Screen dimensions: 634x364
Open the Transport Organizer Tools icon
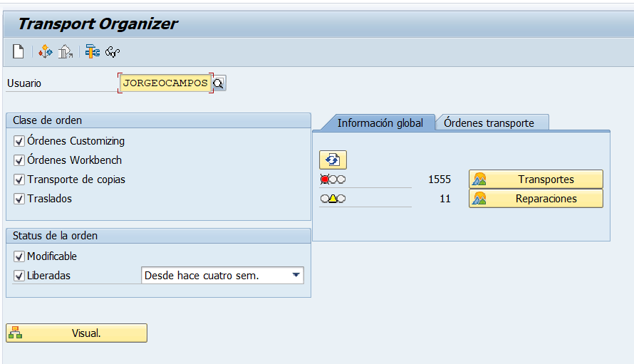point(46,51)
